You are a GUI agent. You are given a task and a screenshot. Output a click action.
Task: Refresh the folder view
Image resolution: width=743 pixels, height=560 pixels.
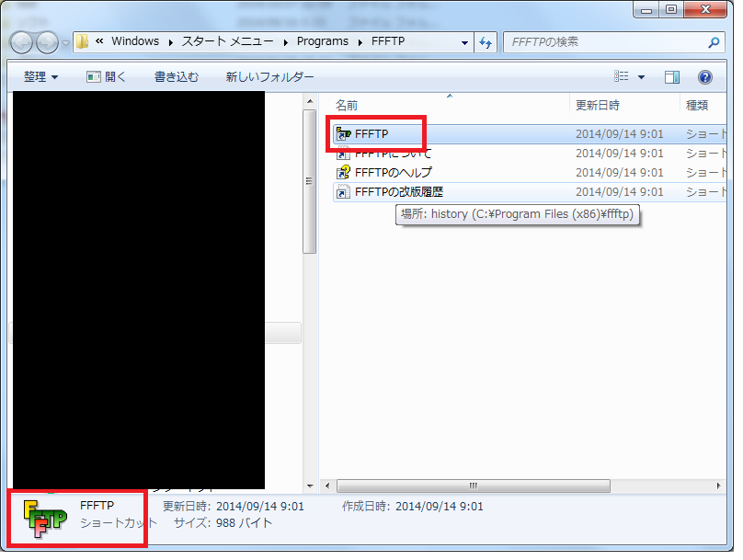[x=486, y=42]
